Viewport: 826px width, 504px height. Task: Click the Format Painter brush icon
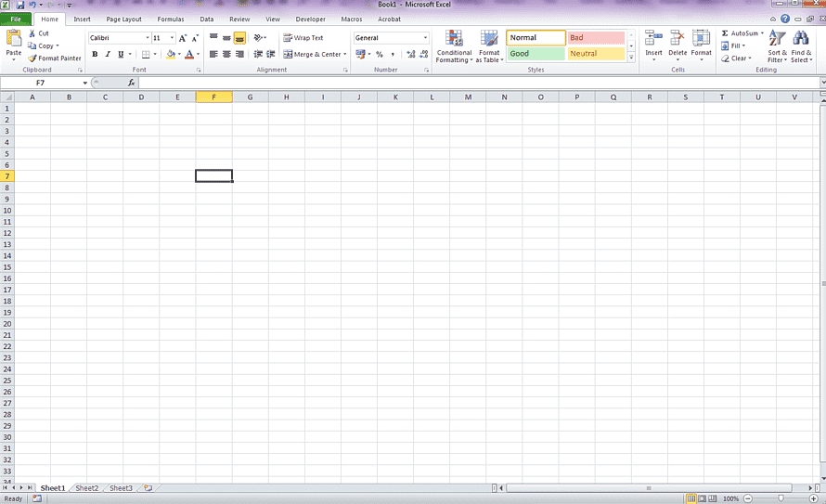32,58
